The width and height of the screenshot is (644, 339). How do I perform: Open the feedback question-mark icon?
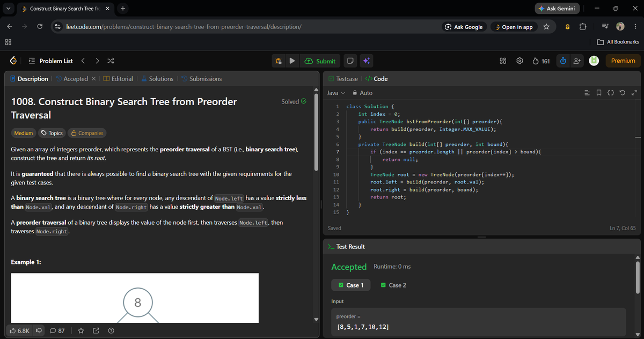[111, 330]
